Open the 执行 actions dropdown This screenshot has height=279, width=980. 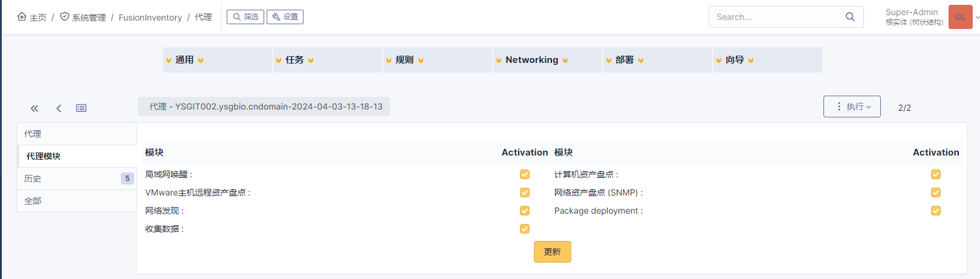pos(852,107)
